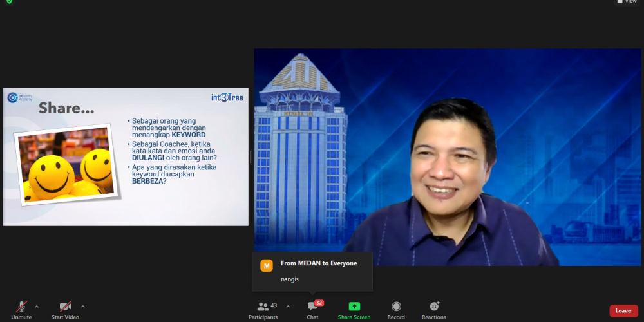Viewport: 644px width, 322px height.
Task: Click the shared slide with Share heading
Action: (x=126, y=156)
